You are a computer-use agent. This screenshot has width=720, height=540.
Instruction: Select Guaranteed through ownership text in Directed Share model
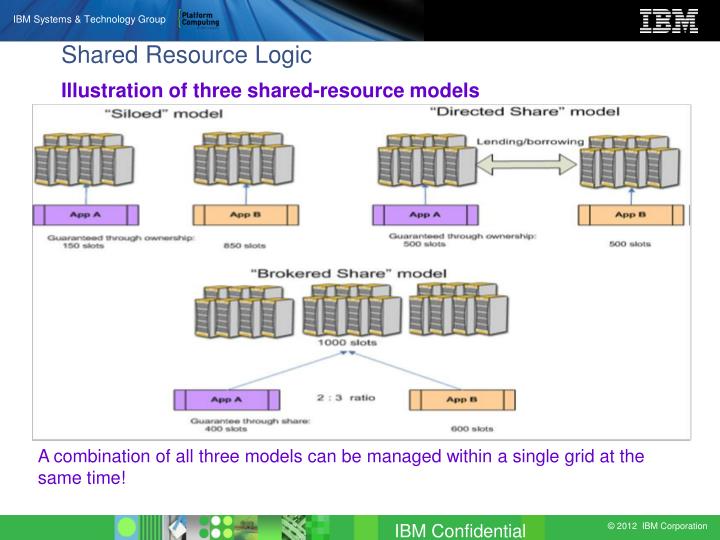click(462, 236)
